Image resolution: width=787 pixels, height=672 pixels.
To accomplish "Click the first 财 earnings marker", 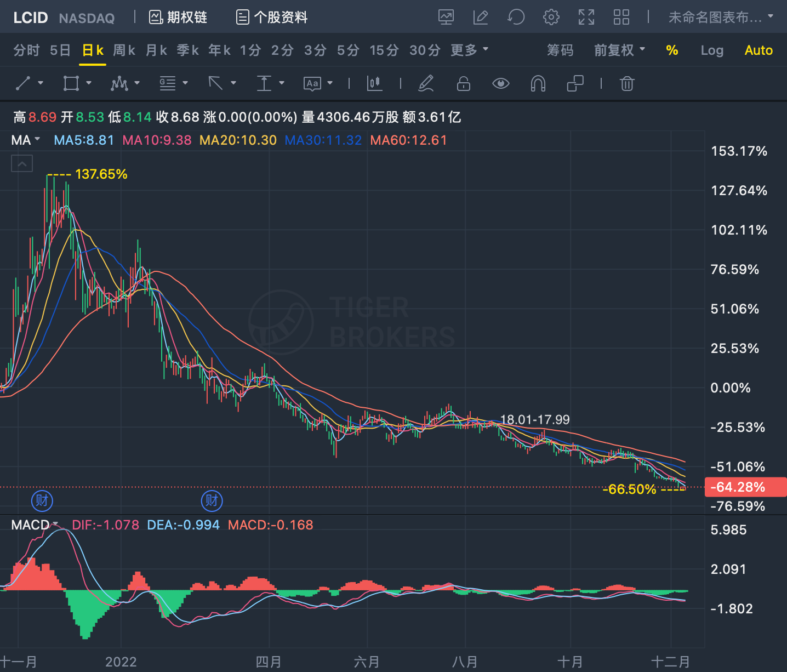I will coord(42,500).
